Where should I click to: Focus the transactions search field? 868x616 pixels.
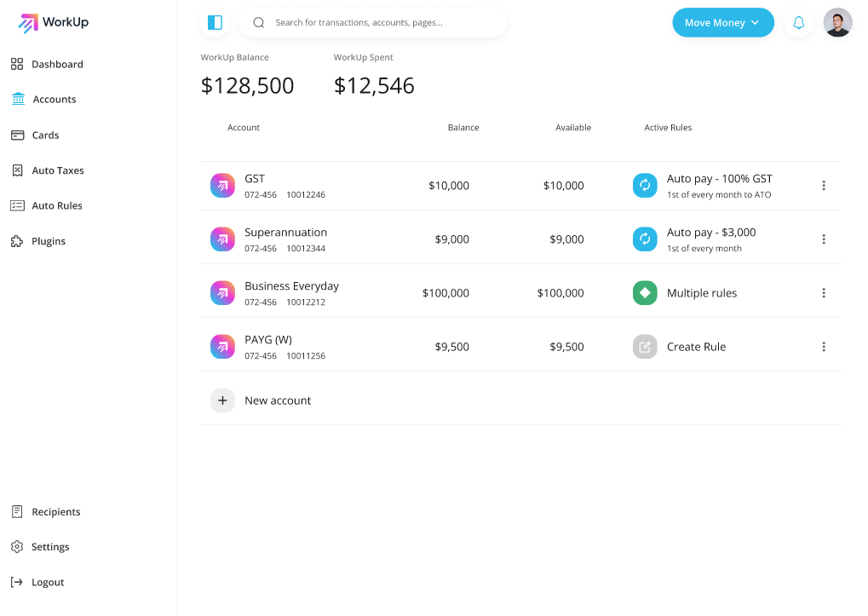373,23
